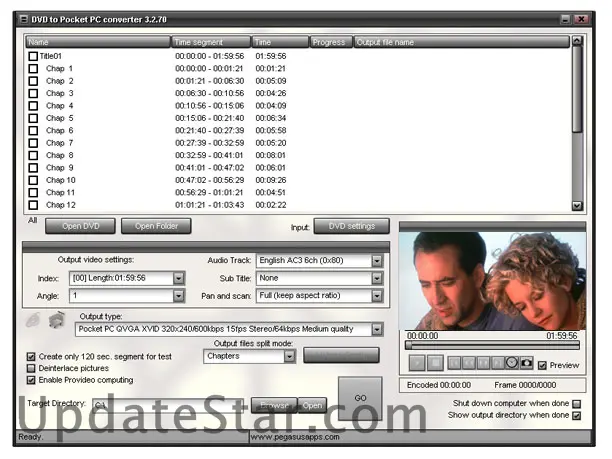
Task: Close the DVD to Pocket PC converter window
Action: (x=581, y=19)
